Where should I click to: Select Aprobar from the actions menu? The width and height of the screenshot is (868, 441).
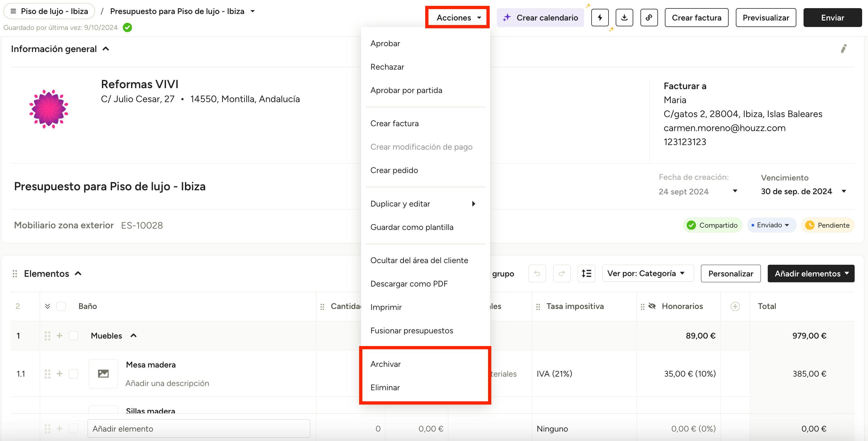[425, 44]
